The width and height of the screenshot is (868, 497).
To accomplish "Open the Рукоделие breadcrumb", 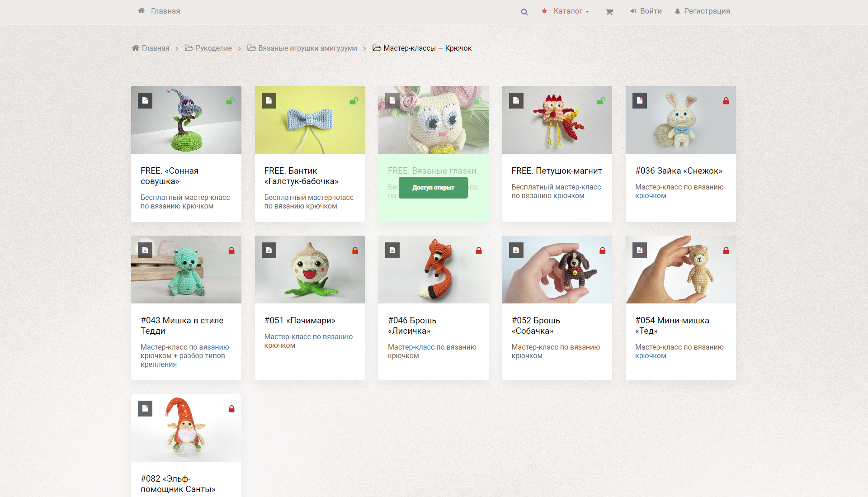I will [208, 48].
